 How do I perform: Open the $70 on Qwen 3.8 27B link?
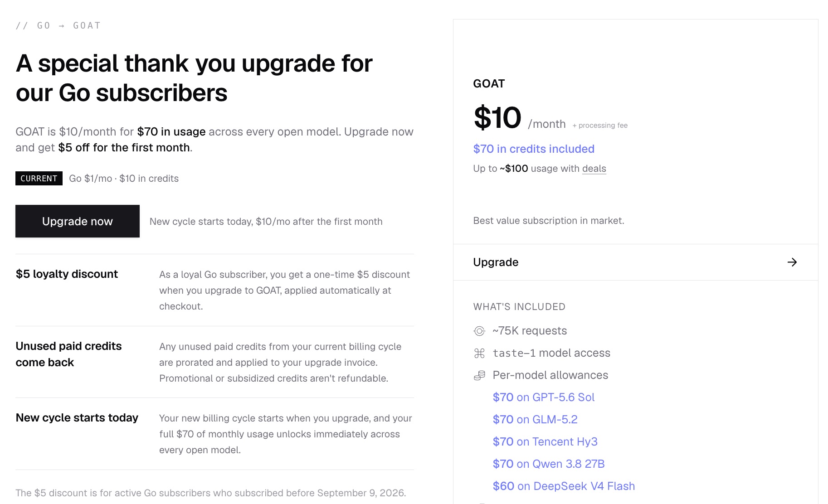click(549, 464)
